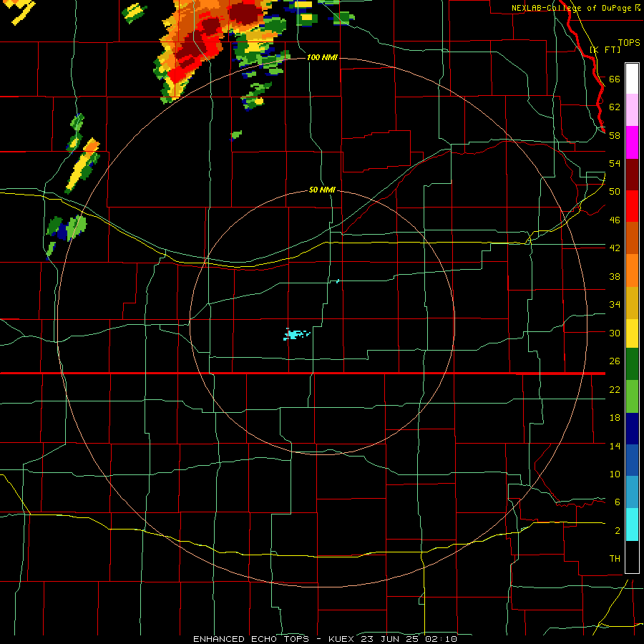Image resolution: width=644 pixels, height=644 pixels.
Task: Click the cyan echo cluster near radar center
Action: (x=296, y=334)
